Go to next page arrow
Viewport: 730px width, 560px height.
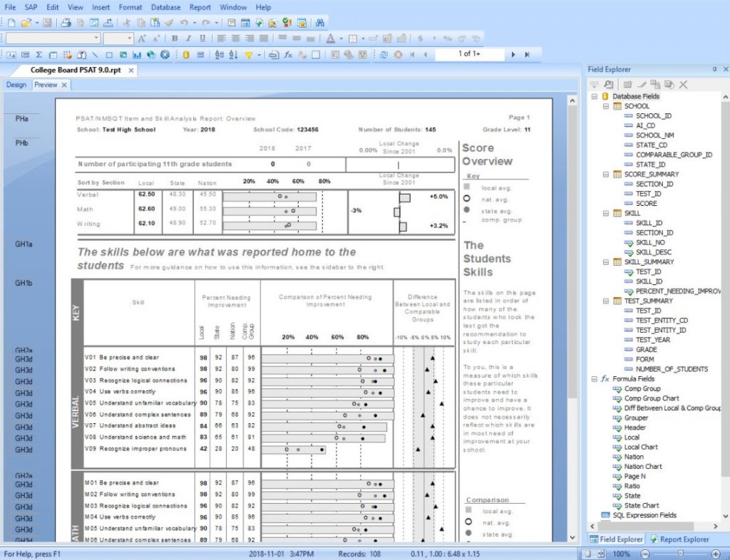[x=513, y=54]
